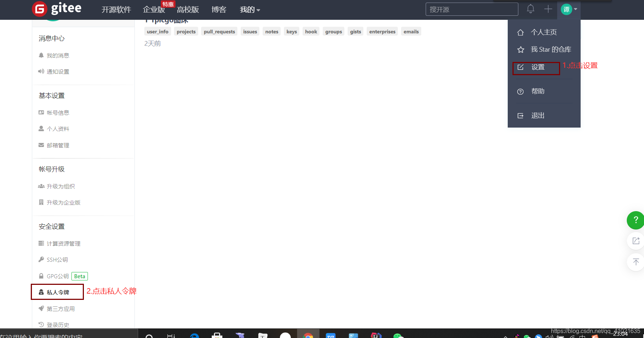Open 企业版 nav item

pyautogui.click(x=154, y=10)
